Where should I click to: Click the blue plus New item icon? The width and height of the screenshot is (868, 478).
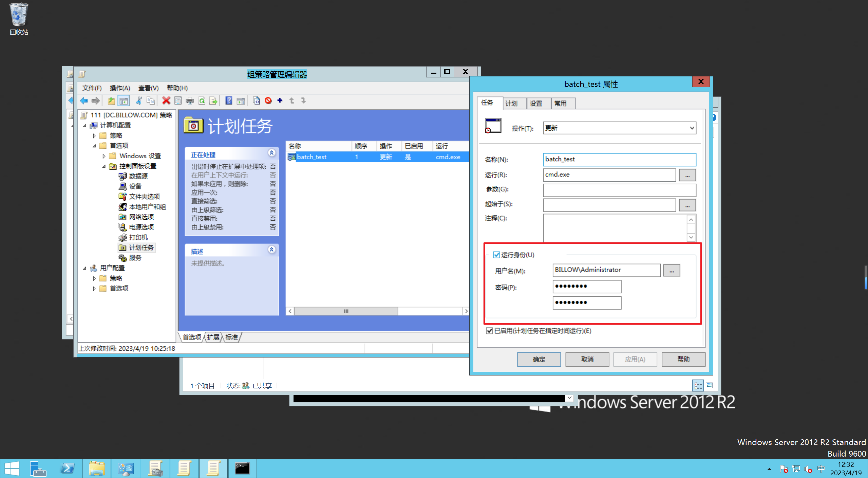pyautogui.click(x=280, y=100)
